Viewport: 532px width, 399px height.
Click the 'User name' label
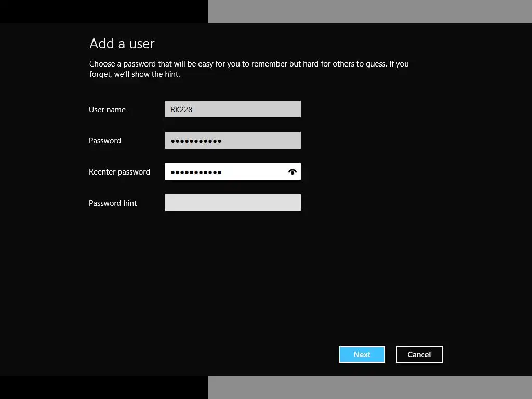(107, 110)
